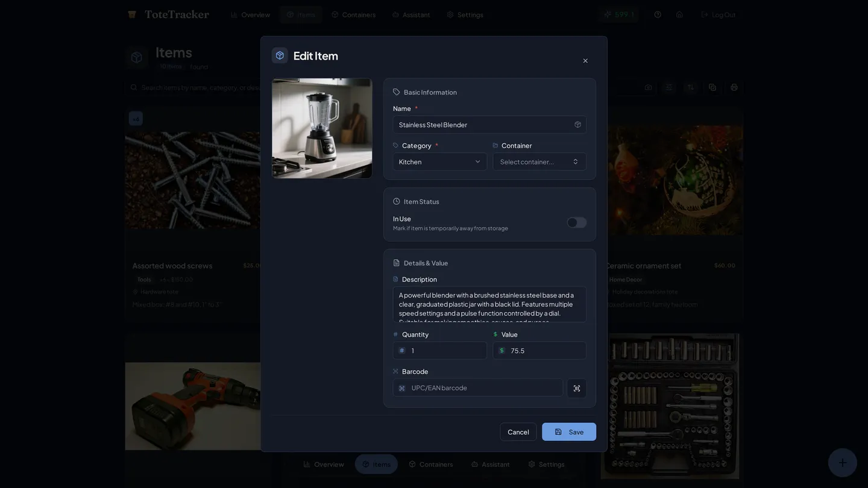Click the Cancel button

pos(518,432)
